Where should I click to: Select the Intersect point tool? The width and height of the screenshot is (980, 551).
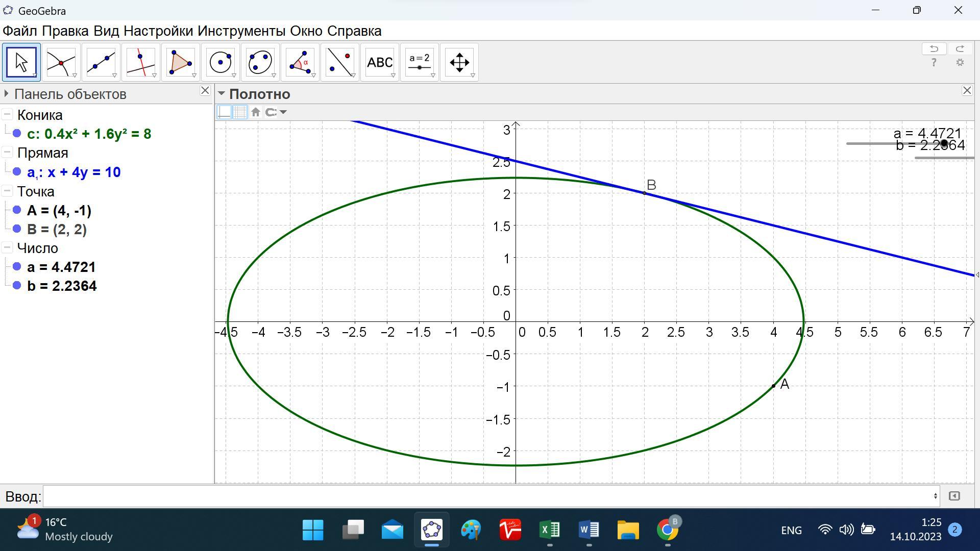click(x=61, y=63)
